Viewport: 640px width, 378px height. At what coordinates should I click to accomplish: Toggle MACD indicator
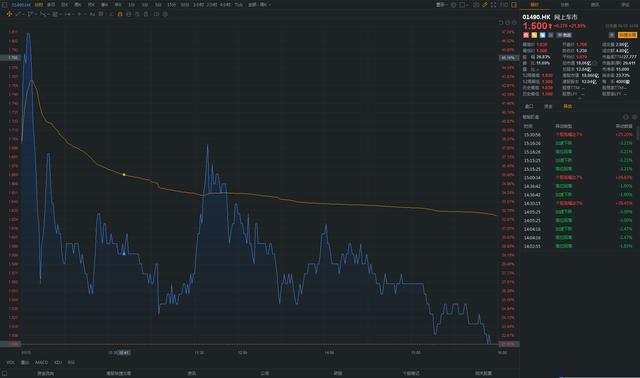(x=41, y=362)
